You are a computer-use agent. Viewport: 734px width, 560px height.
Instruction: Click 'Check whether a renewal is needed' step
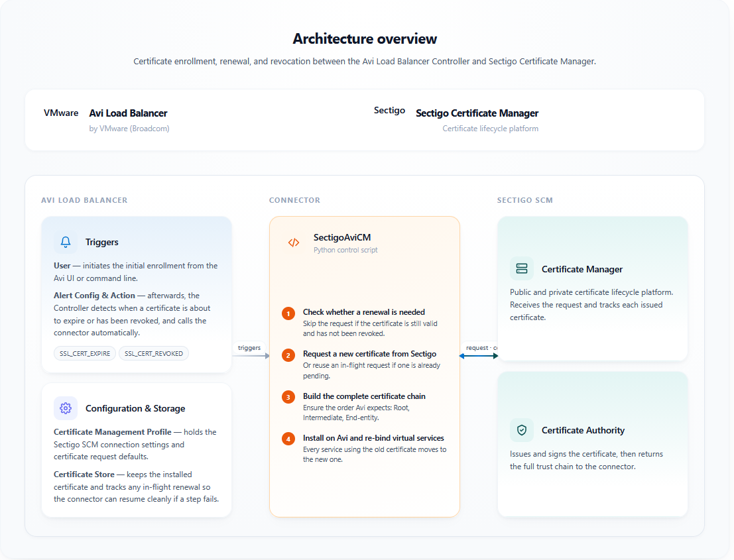click(364, 312)
